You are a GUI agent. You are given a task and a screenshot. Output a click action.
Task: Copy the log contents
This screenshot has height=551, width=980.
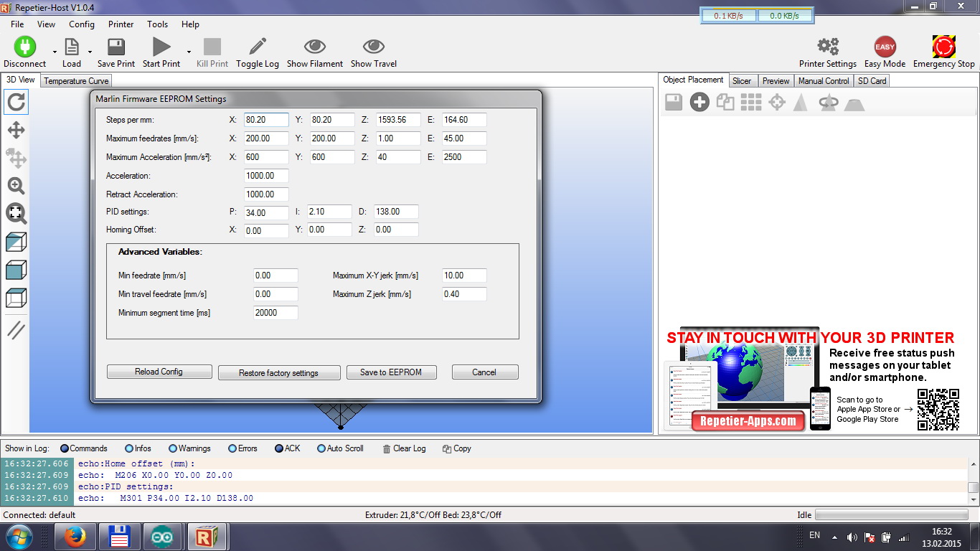pyautogui.click(x=457, y=448)
